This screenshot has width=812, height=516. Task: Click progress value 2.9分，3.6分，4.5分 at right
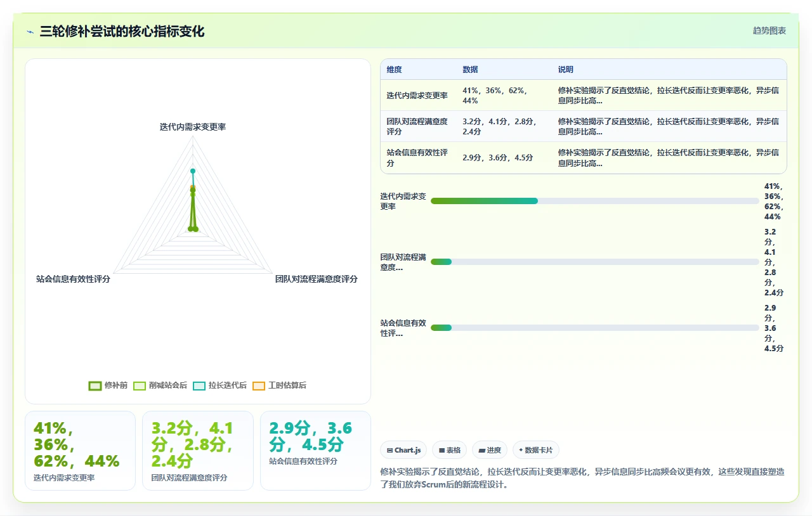click(x=774, y=328)
